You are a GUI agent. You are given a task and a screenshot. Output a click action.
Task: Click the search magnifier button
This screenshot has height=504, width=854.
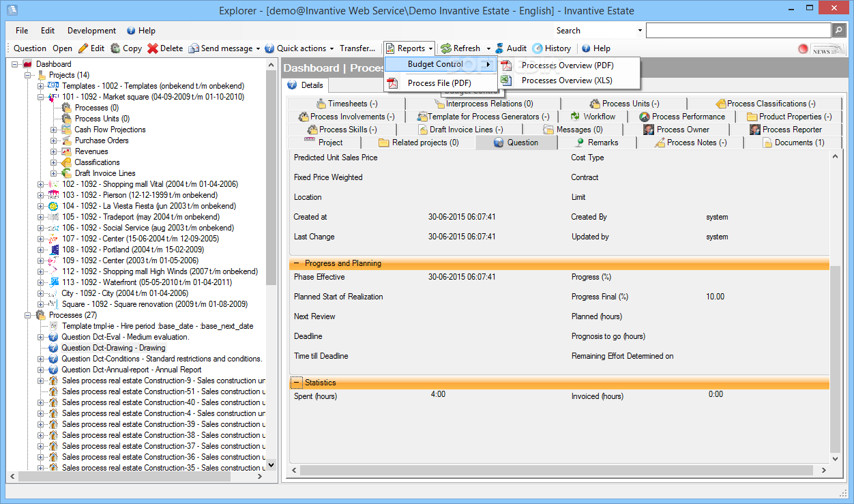point(839,31)
